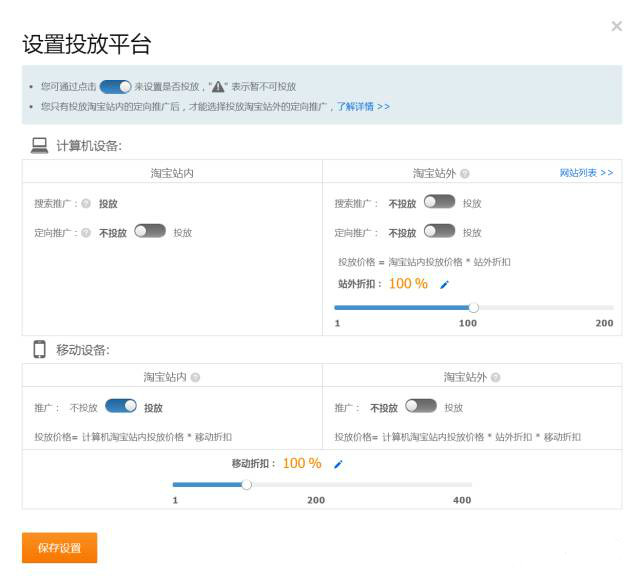Viewport: 640px width, 583px height.
Task: Click the 移动折扣 slider handle
Action: [246, 485]
